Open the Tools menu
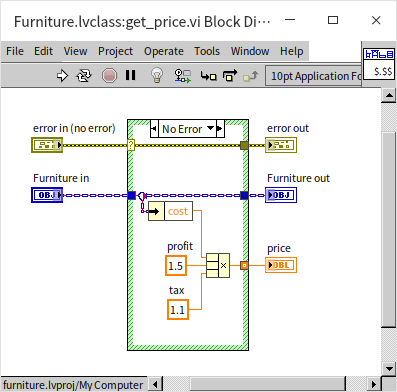 point(207,51)
